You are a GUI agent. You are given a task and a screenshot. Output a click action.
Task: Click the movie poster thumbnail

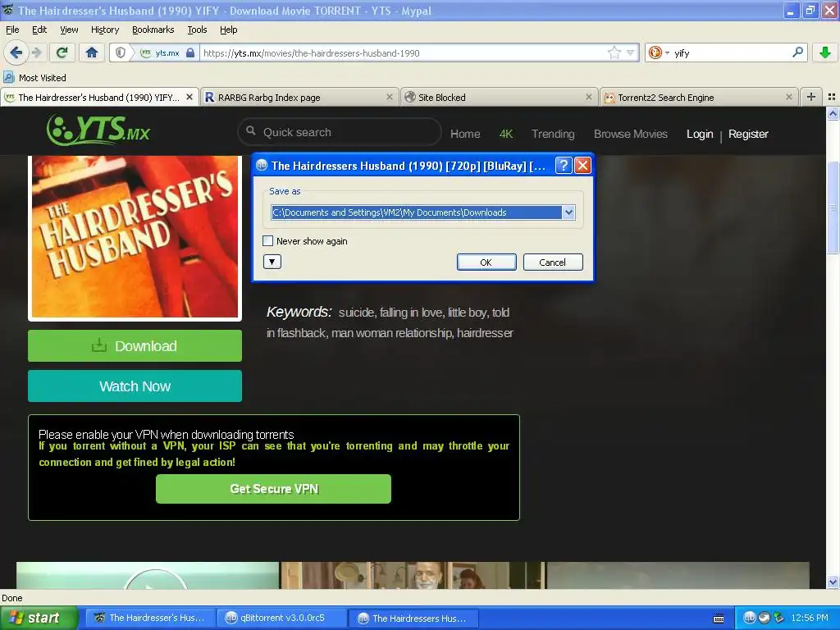click(x=135, y=237)
